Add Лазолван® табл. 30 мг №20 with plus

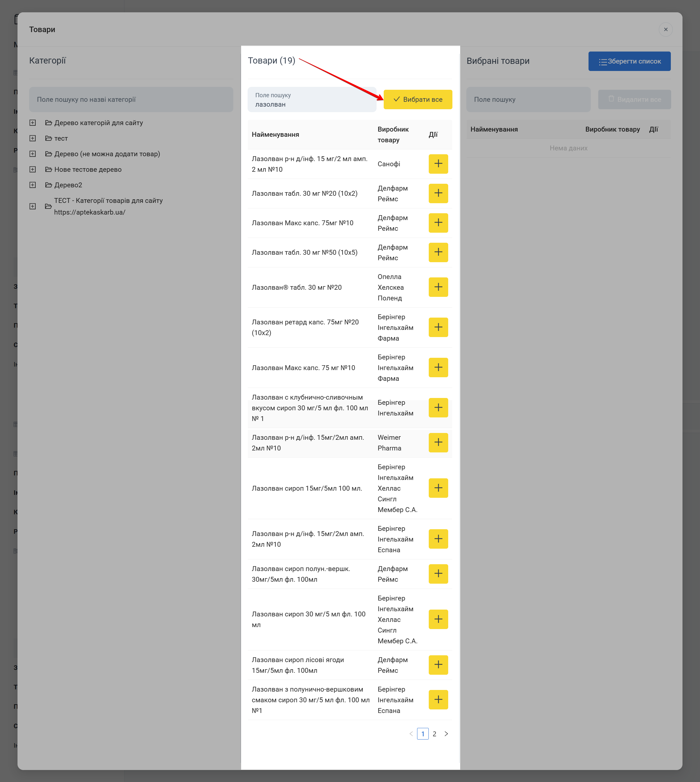[x=438, y=287]
